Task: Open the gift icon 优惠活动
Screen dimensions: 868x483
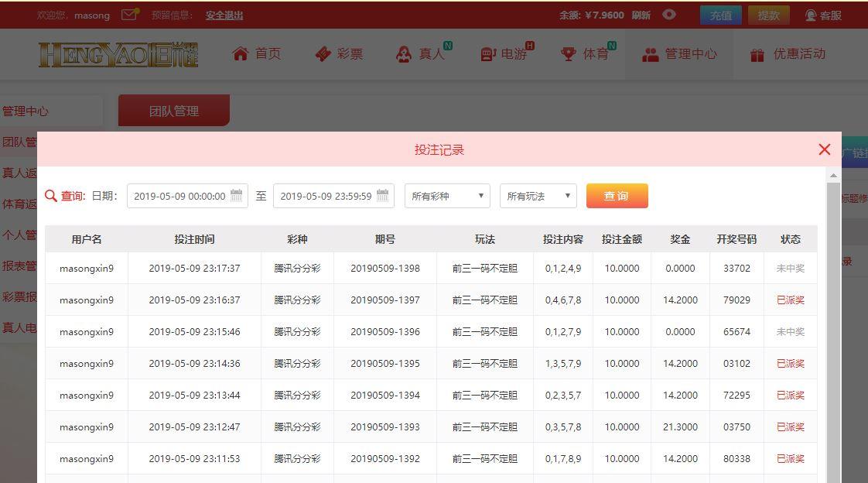Action: [x=757, y=54]
